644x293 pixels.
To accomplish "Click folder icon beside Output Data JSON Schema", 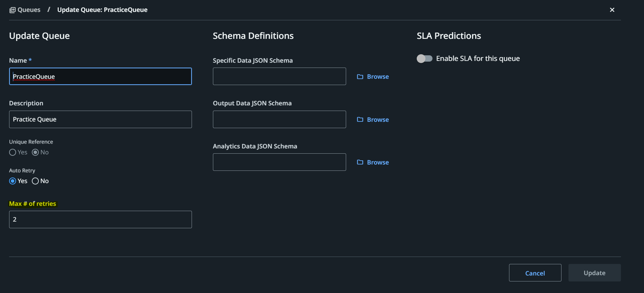I will (x=360, y=120).
